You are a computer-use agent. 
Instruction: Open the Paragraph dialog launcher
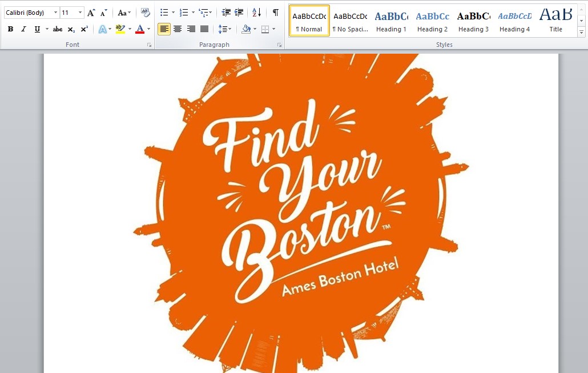pyautogui.click(x=279, y=45)
